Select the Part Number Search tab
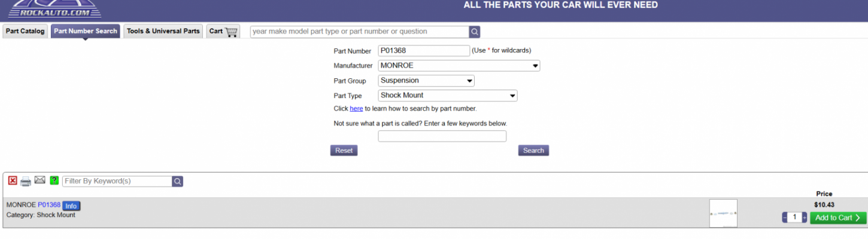Viewport: 868px width, 239px height. 86,31
